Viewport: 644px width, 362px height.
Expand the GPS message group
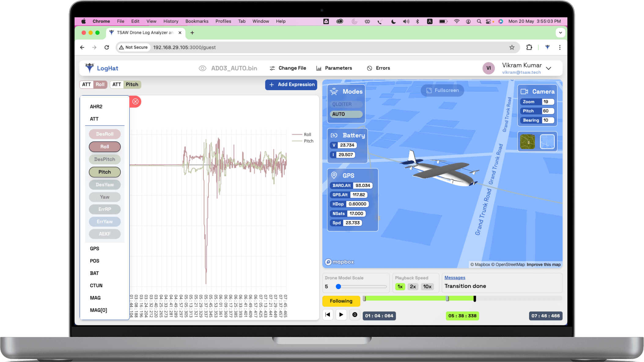(x=94, y=249)
